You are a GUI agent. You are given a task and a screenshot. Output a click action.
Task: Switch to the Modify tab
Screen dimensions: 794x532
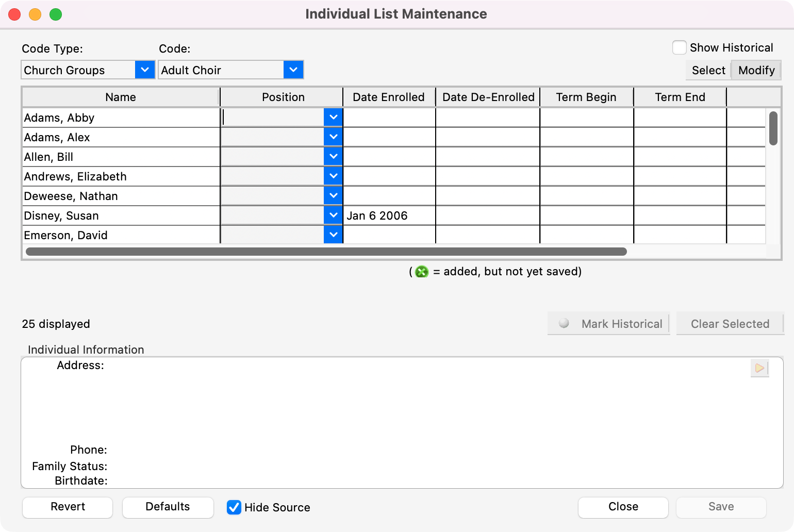[x=756, y=70]
